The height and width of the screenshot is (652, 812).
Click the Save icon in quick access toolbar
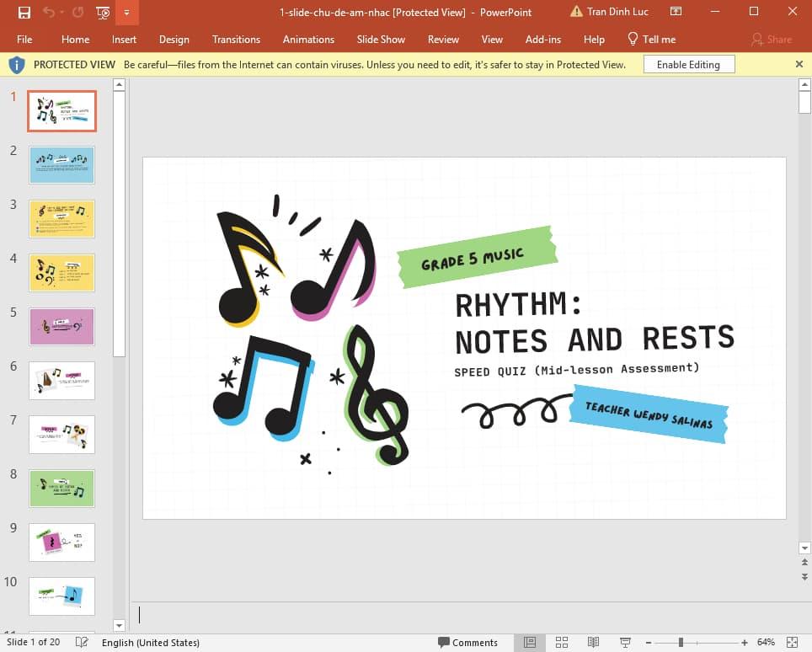click(24, 12)
